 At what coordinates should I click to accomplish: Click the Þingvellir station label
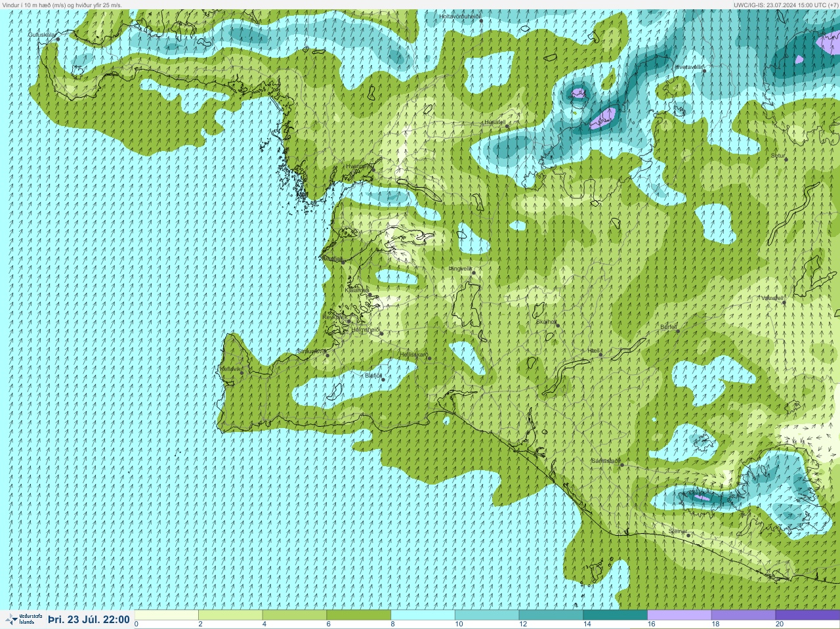pyautogui.click(x=460, y=269)
